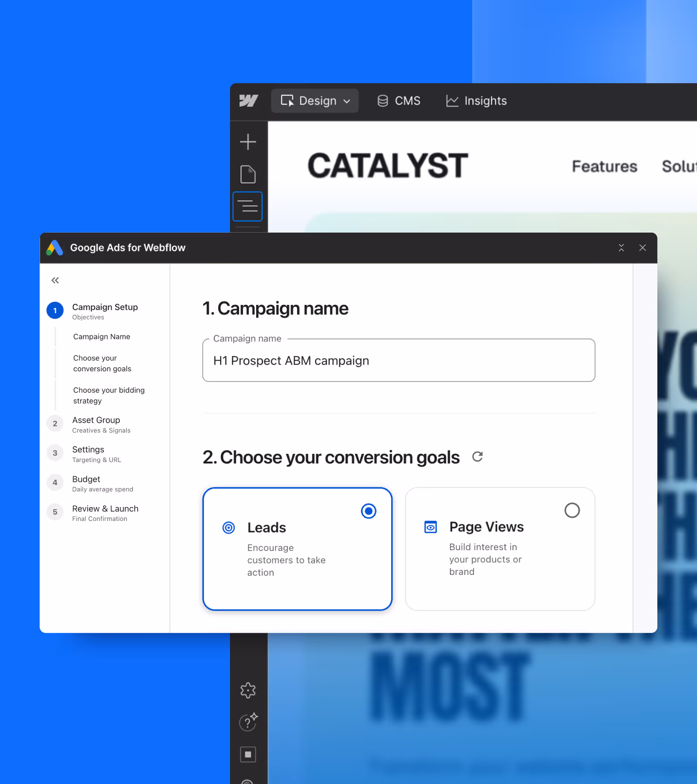The image size is (697, 784).
Task: Select the Campaign Setup step
Action: (105, 311)
